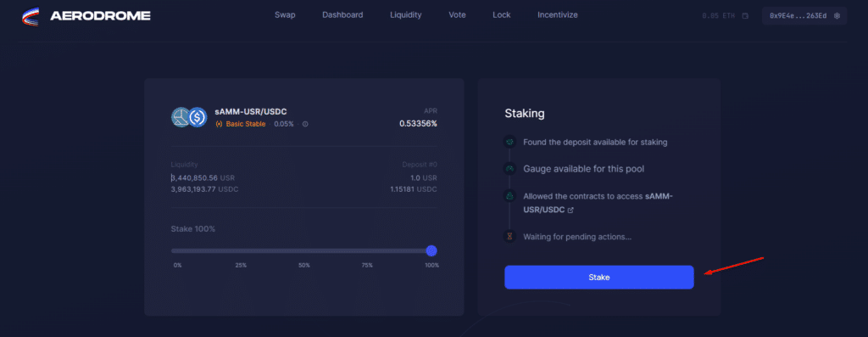Select the Vote navigation item
Image resolution: width=868 pixels, height=337 pixels.
(x=457, y=15)
